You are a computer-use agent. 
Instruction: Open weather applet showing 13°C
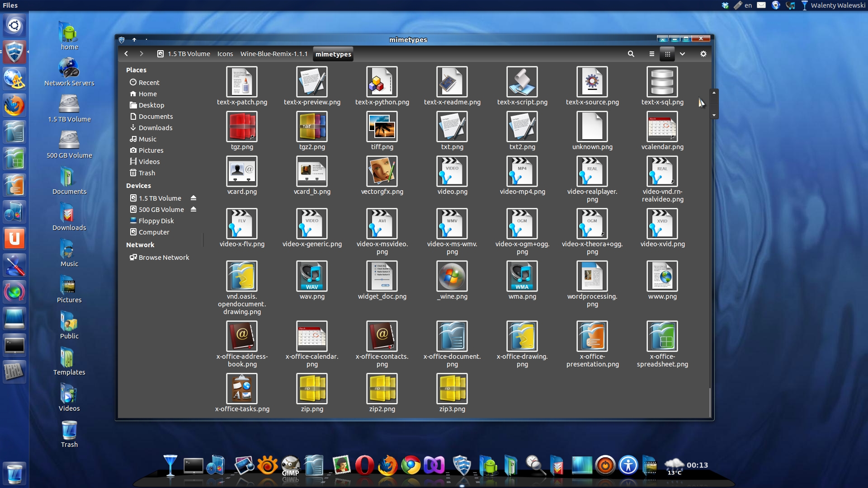click(674, 466)
